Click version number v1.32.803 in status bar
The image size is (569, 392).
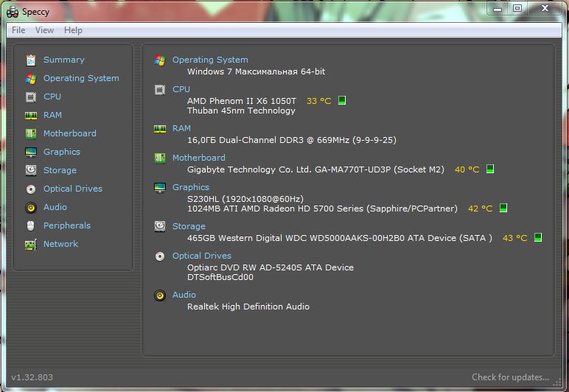pos(32,377)
